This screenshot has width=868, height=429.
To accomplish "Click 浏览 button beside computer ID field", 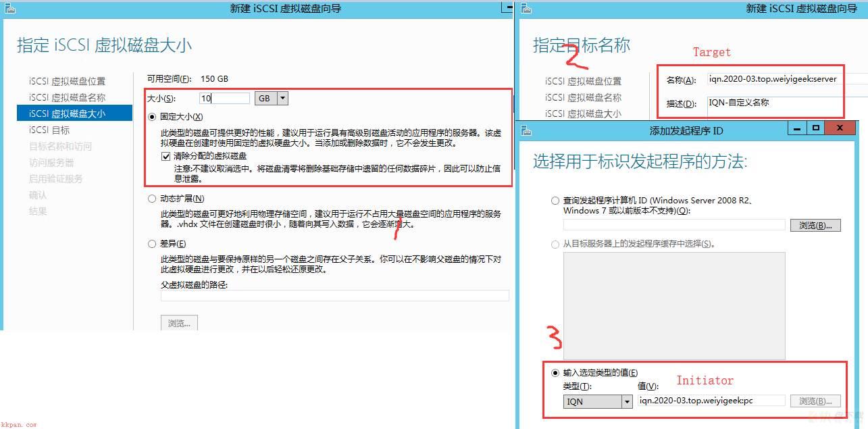I will pyautogui.click(x=815, y=225).
